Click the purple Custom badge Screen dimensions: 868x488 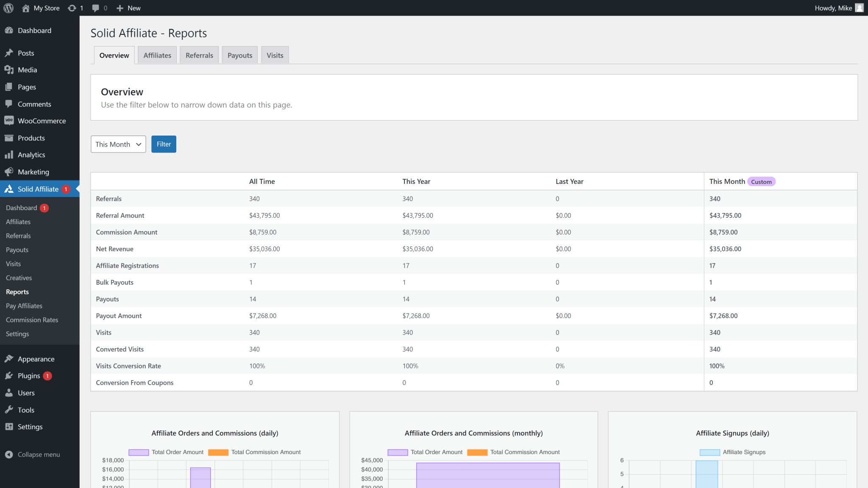point(761,182)
